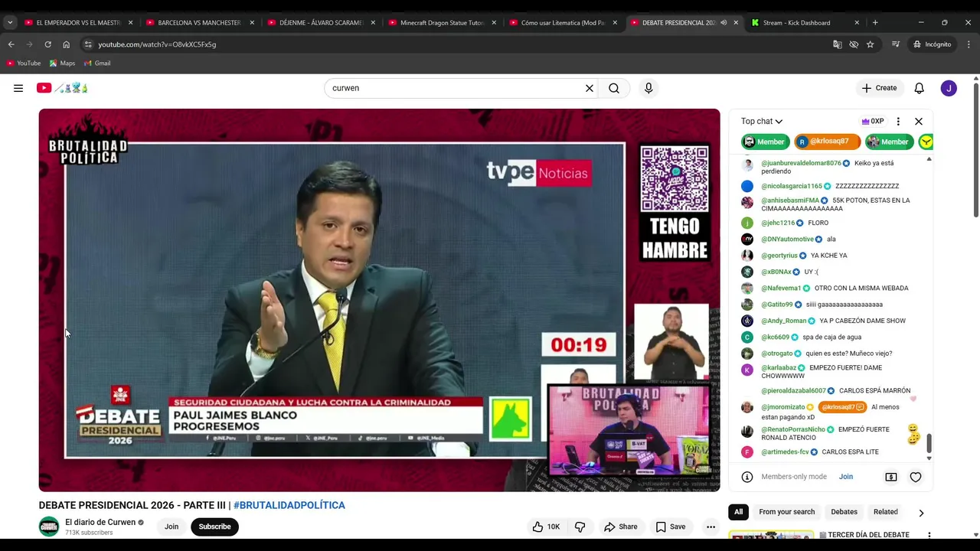Go back in browser
Image resolution: width=980 pixels, height=551 pixels.
point(11,44)
